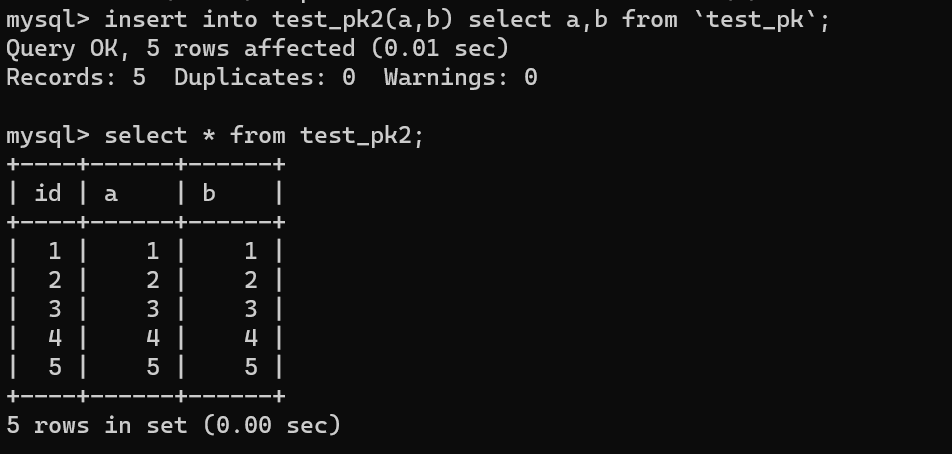Viewport: 952px width, 454px height.
Task: Click the 'a' column header
Action: (x=110, y=193)
